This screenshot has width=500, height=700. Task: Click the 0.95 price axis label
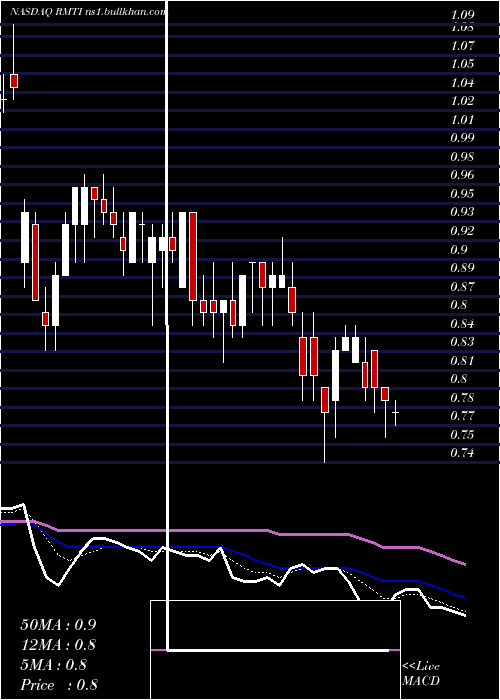tap(462, 194)
